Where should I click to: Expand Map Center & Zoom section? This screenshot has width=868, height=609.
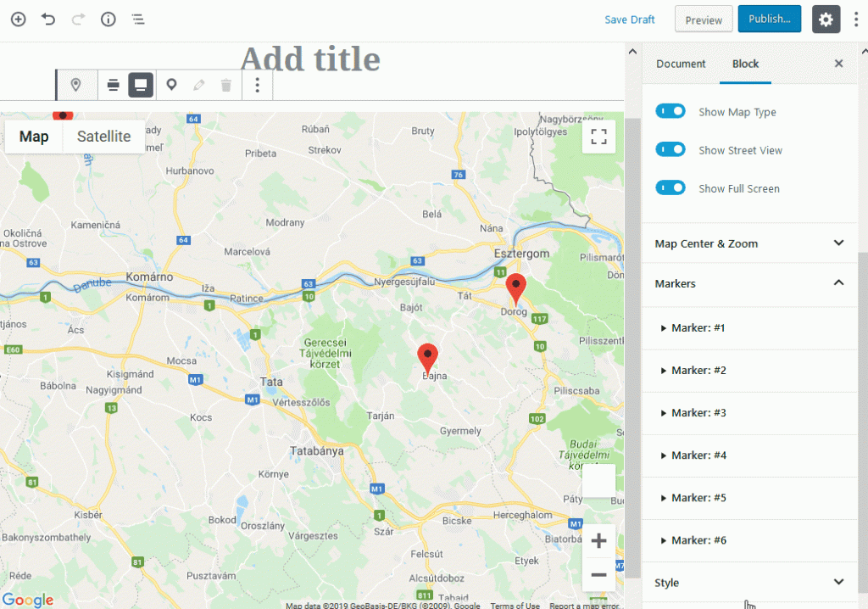(x=749, y=243)
